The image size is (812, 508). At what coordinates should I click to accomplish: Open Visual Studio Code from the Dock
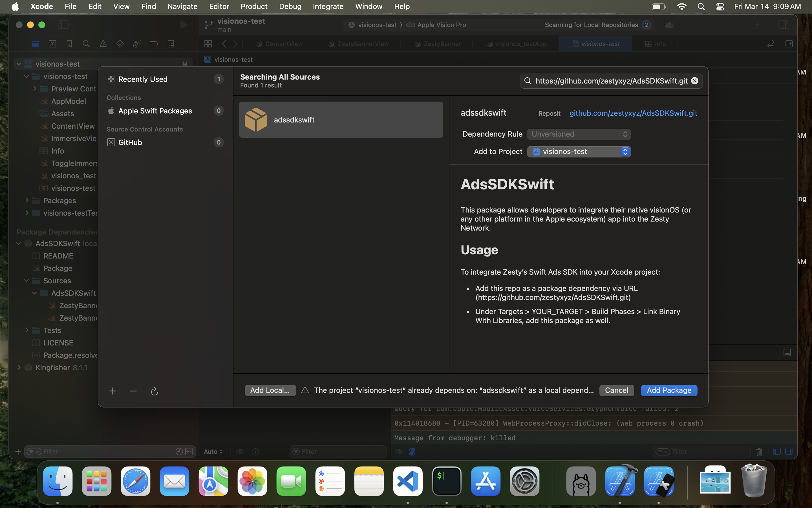point(408,481)
